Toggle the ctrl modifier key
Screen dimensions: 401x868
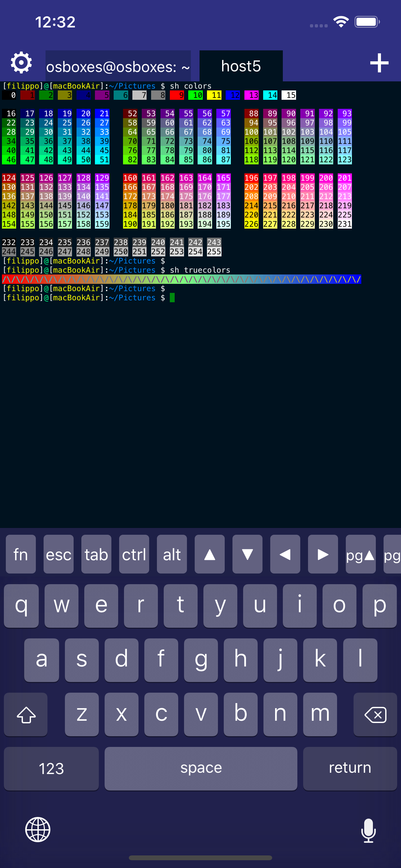tap(134, 554)
